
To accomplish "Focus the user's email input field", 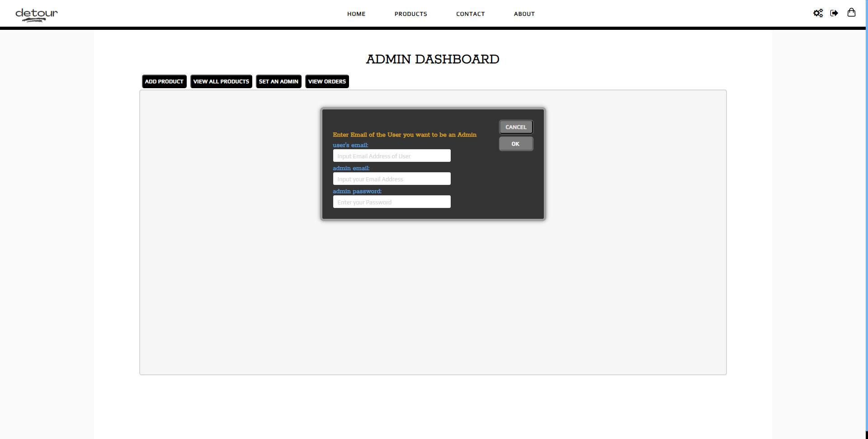I will (392, 156).
